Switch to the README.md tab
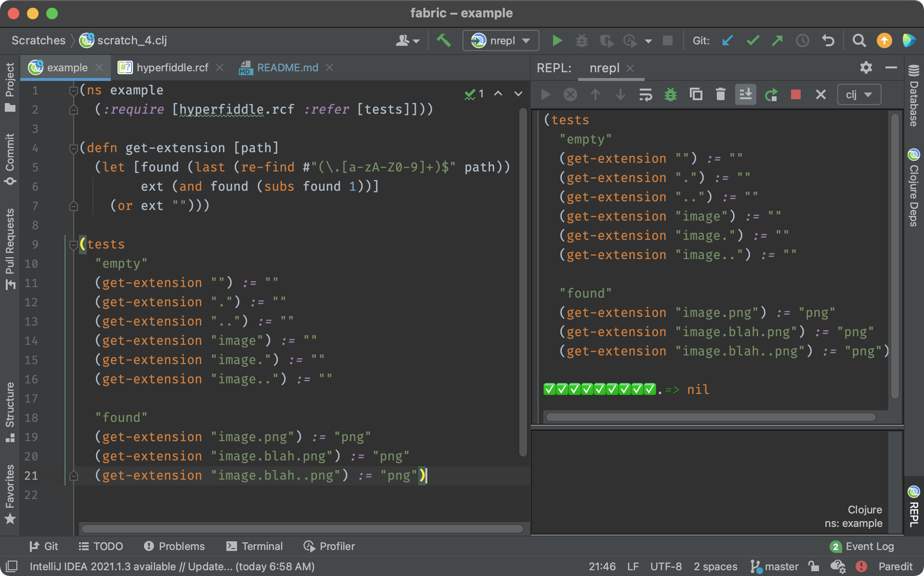This screenshot has width=924, height=576. [x=287, y=68]
